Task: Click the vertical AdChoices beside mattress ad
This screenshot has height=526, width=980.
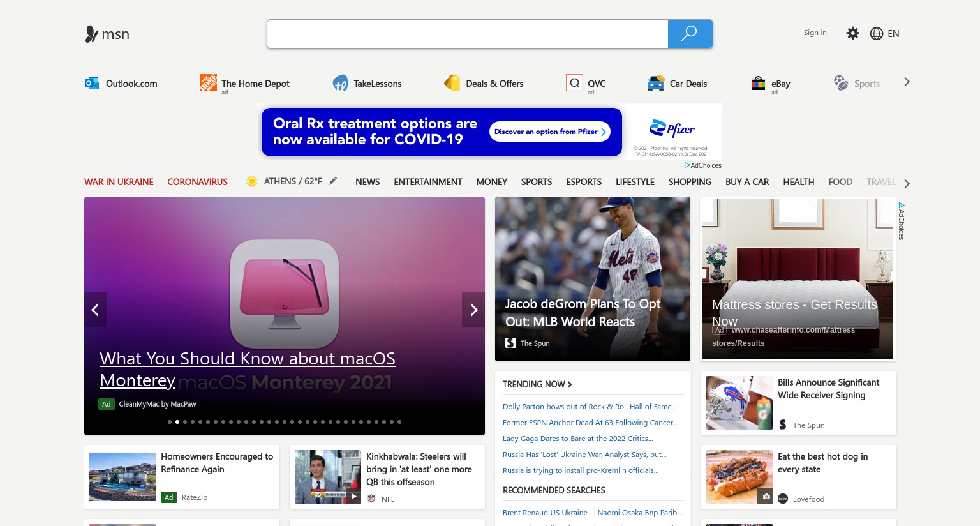Action: 902,221
